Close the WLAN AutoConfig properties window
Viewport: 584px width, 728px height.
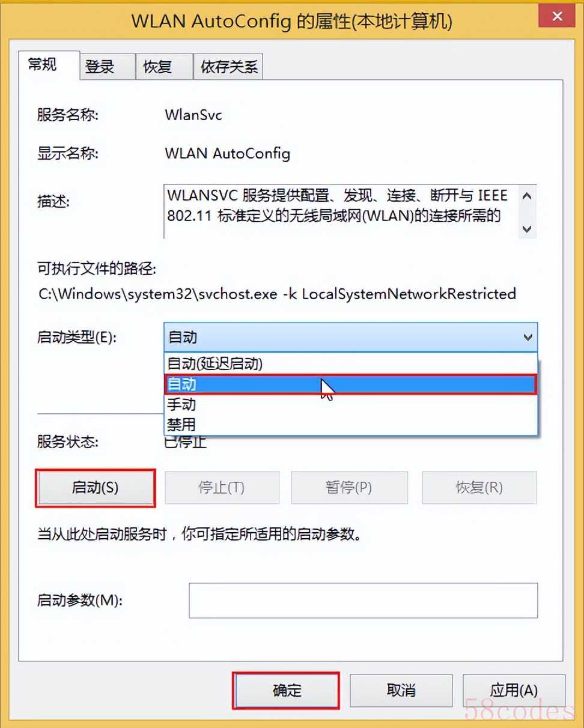point(557,17)
